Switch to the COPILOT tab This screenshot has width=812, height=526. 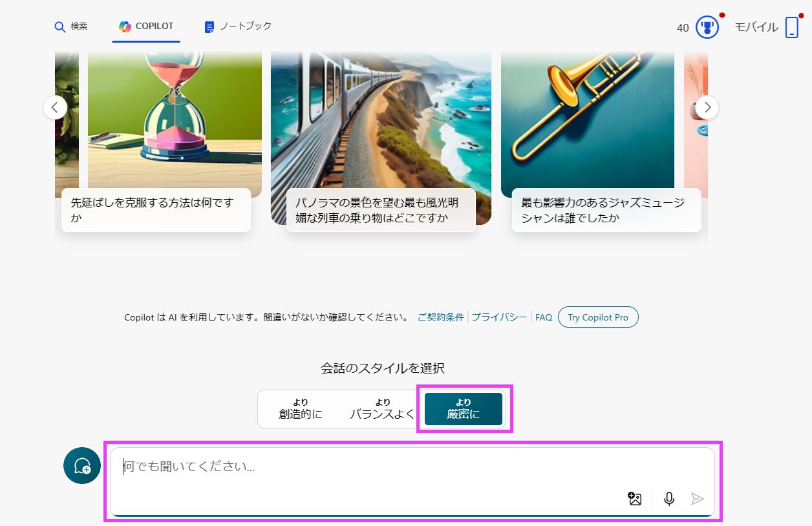click(x=146, y=26)
